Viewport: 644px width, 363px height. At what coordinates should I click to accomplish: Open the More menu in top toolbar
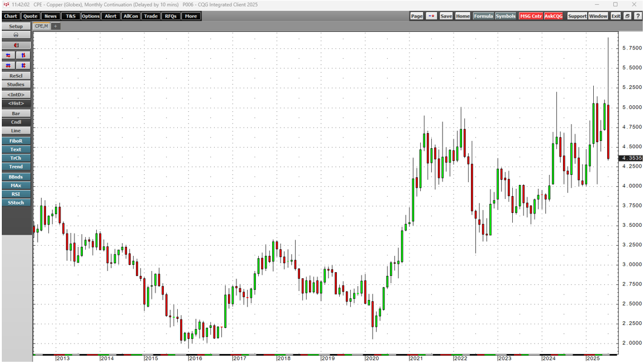[x=190, y=16]
